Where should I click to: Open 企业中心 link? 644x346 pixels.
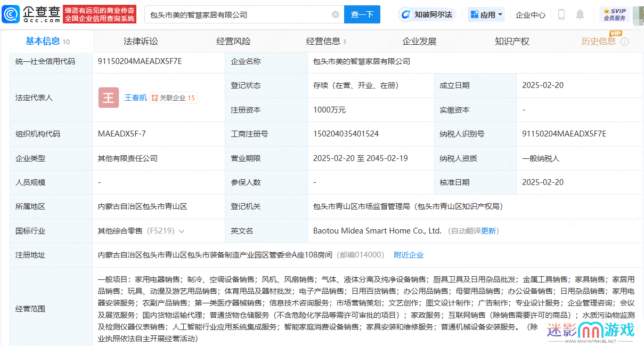[531, 15]
